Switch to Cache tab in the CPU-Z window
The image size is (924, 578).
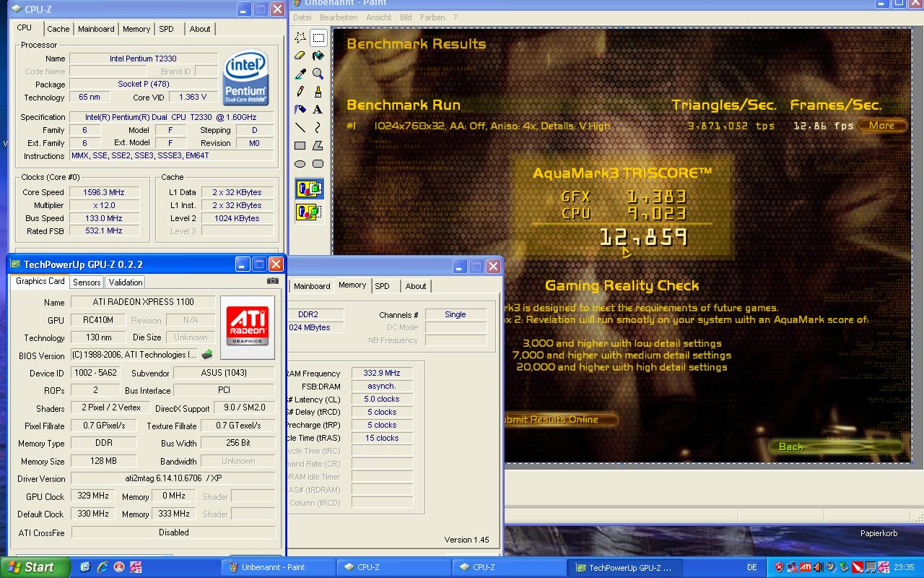coord(58,29)
